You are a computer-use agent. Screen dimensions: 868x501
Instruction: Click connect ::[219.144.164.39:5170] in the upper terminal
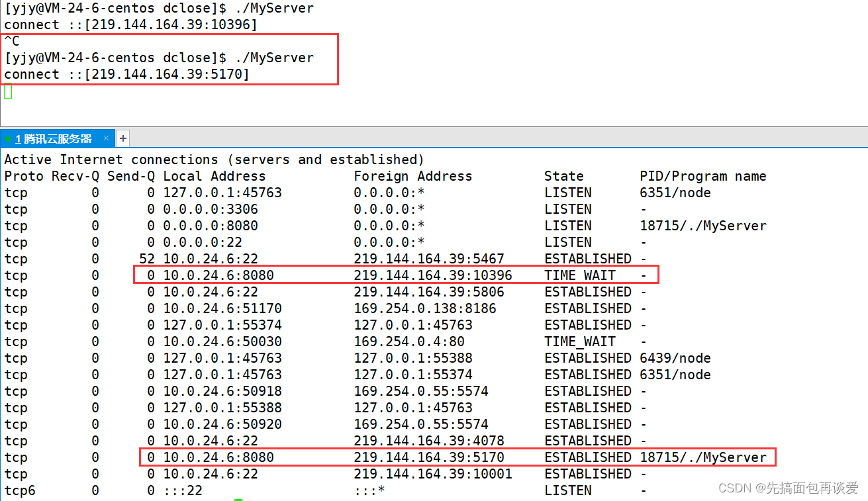126,75
